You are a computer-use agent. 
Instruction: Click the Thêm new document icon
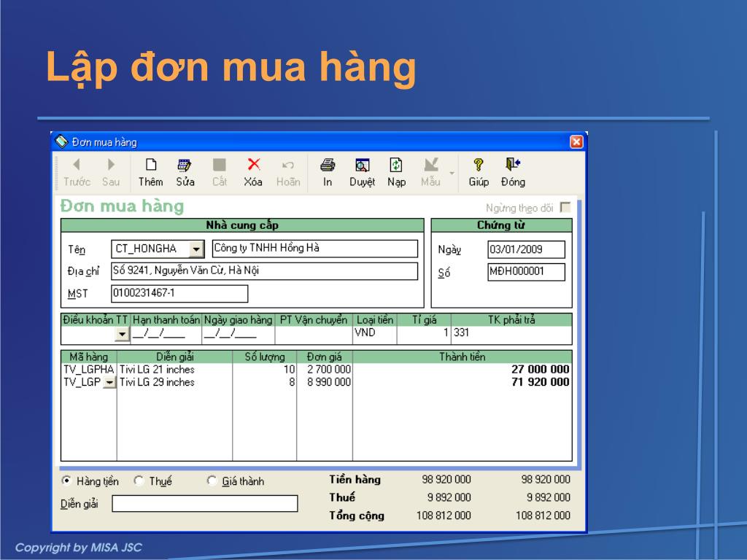click(x=151, y=165)
